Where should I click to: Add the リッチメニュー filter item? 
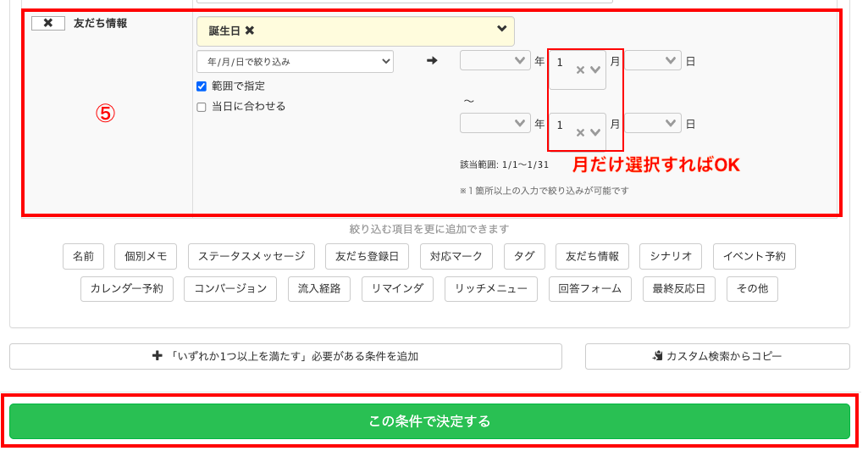[x=491, y=289]
